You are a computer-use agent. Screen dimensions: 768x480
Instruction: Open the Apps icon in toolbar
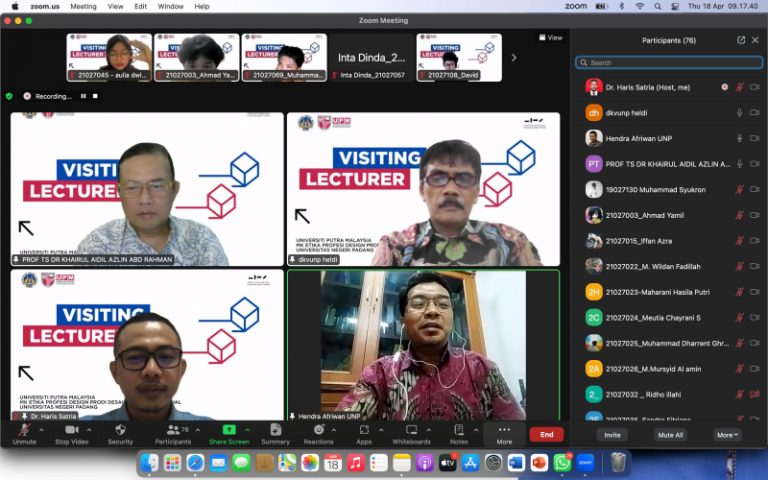(x=364, y=430)
